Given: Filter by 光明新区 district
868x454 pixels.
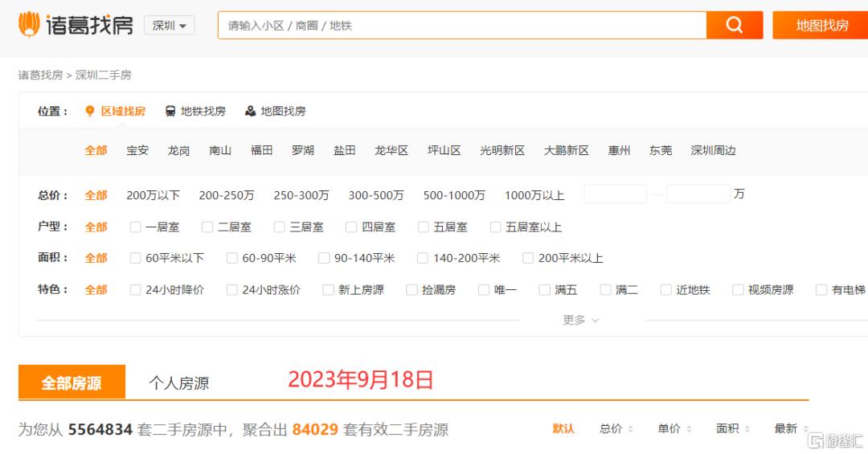Looking at the screenshot, I should [x=502, y=150].
